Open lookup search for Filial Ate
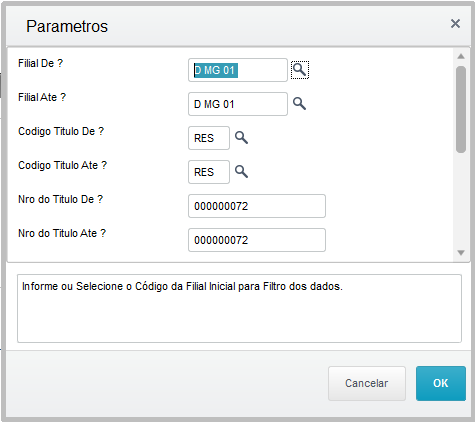 pyautogui.click(x=299, y=104)
